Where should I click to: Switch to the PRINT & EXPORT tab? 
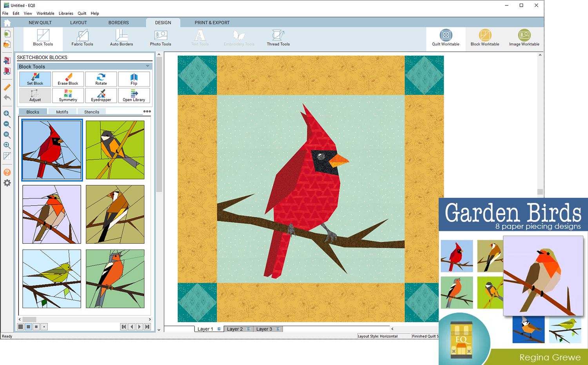click(x=212, y=23)
